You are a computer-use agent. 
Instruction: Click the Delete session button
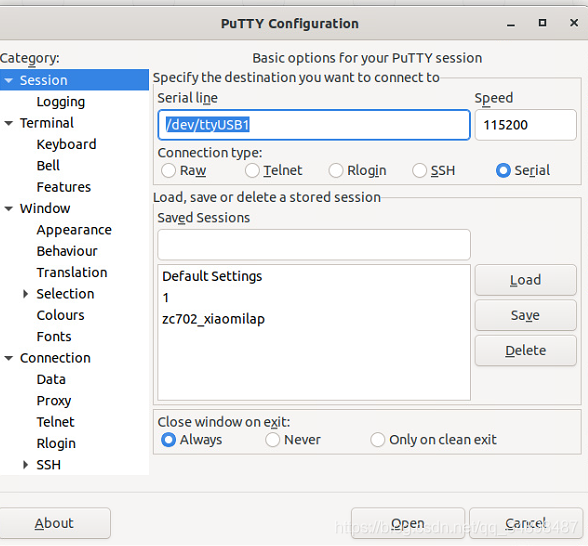pyautogui.click(x=525, y=350)
